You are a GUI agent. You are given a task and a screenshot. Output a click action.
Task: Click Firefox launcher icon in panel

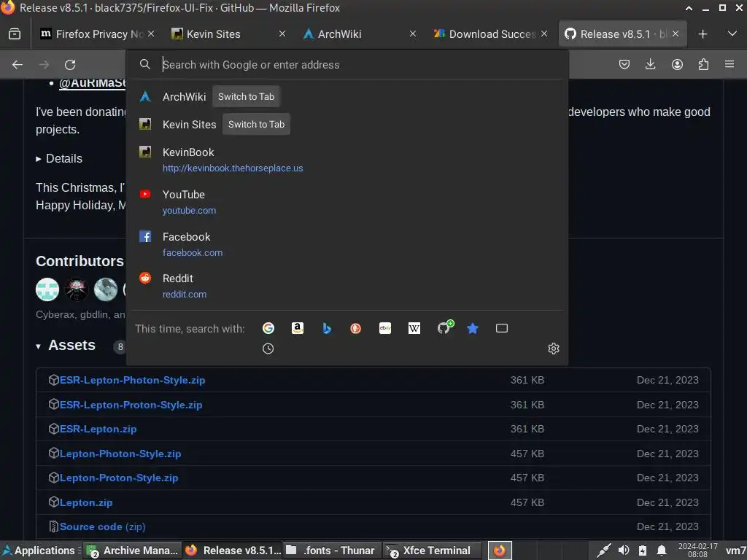pos(500,551)
